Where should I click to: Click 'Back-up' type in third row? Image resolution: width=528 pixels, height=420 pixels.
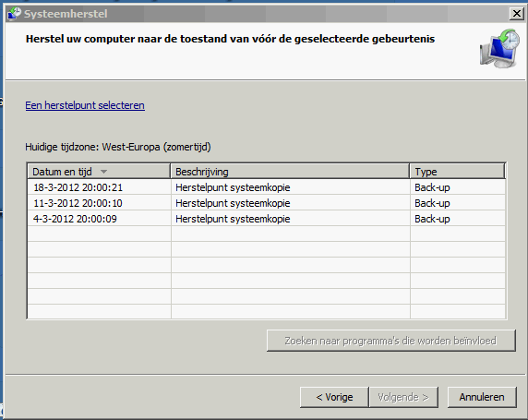(432, 219)
